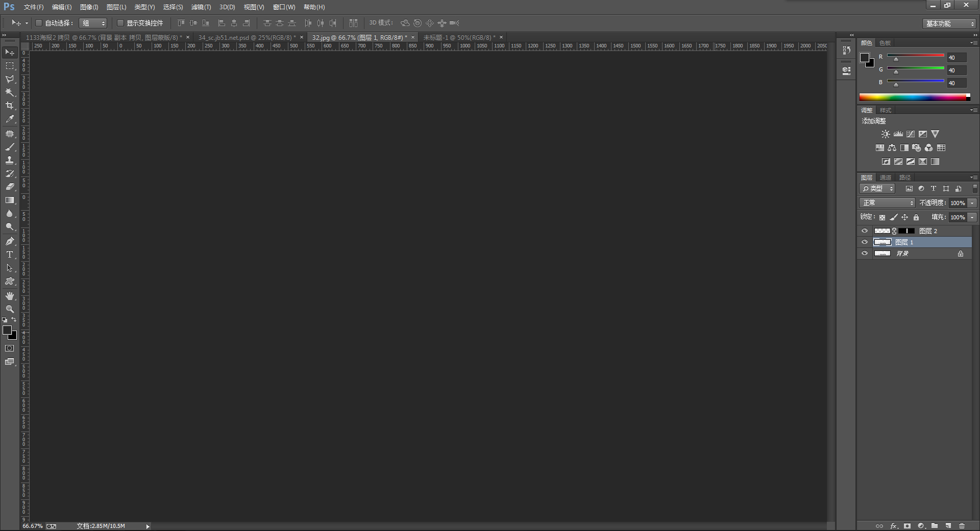Screen dimensions: 980x531
Task: Add a Brightness/Contrast adjustment
Action: coord(886,134)
